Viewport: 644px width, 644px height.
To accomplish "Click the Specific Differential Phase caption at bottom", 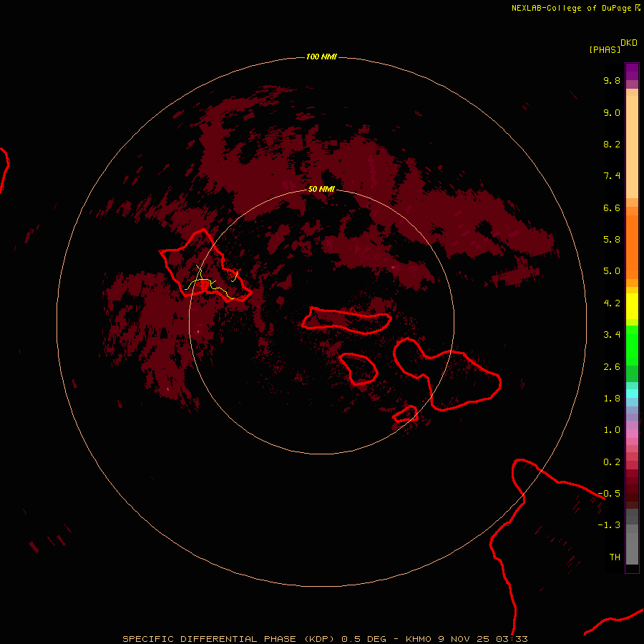I will pos(325,639).
